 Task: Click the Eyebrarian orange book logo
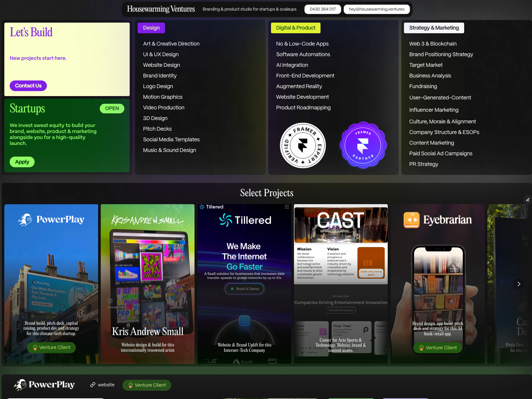(x=412, y=220)
